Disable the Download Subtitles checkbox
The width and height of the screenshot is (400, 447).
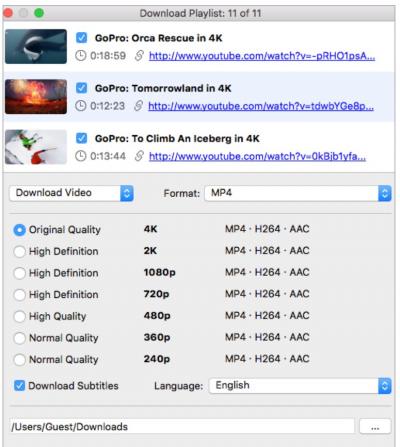coord(19,386)
